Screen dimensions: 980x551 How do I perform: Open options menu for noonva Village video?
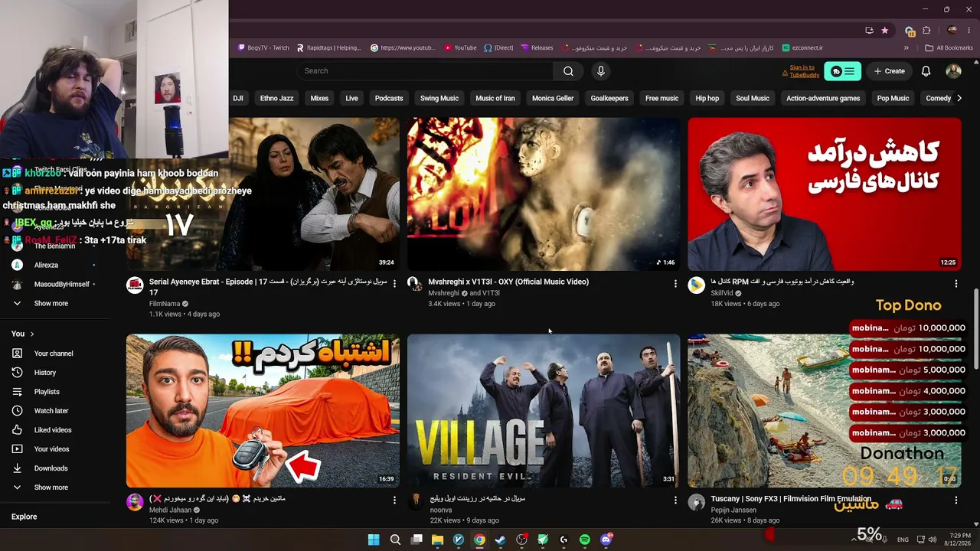pos(675,500)
